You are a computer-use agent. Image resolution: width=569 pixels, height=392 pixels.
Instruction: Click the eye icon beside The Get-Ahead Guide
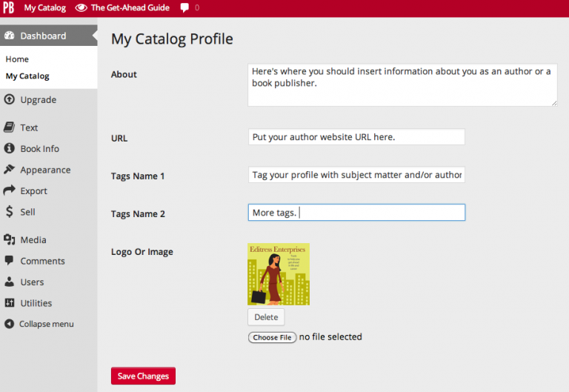(81, 7)
